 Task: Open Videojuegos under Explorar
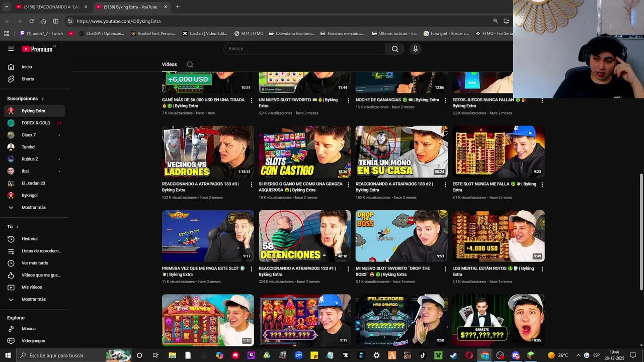(34, 341)
